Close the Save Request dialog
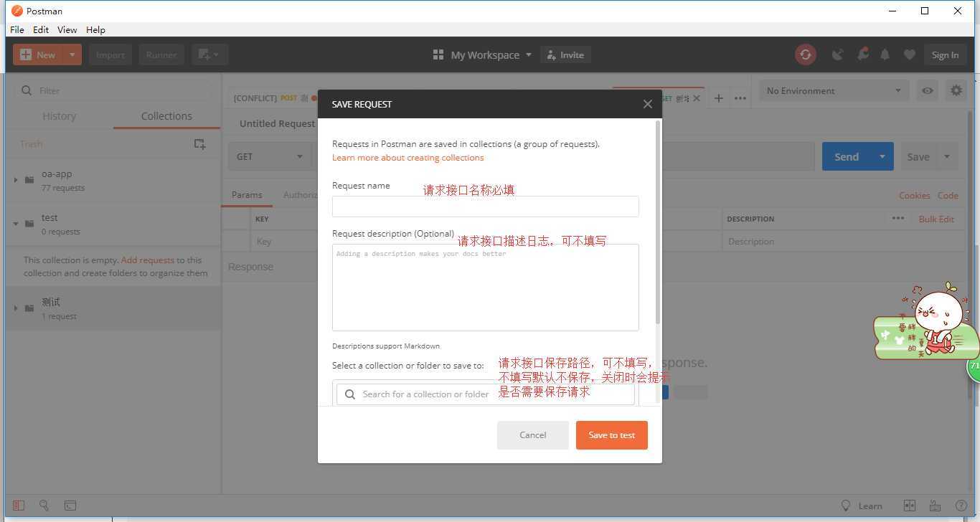This screenshot has height=522, width=980. click(x=647, y=104)
